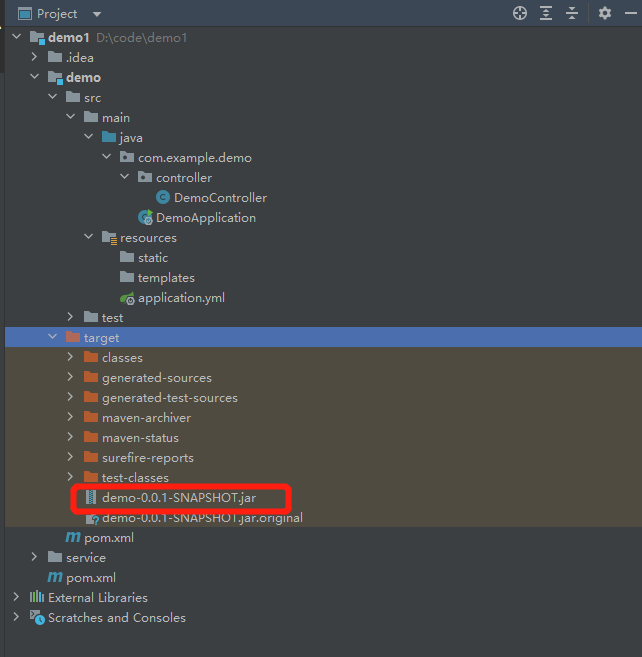Screen dimensions: 642x657
Task: Select the test-classes label
Action: click(135, 478)
